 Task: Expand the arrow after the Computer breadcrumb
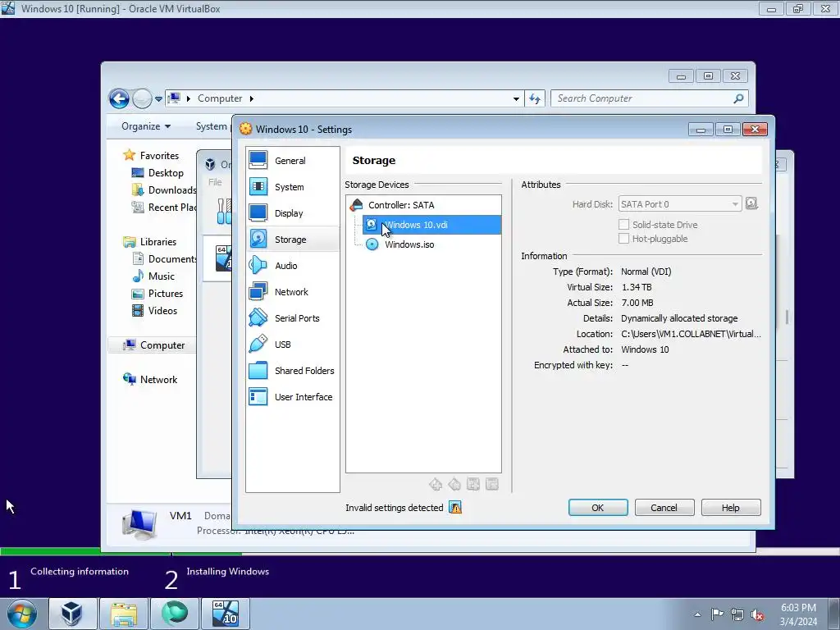click(251, 98)
